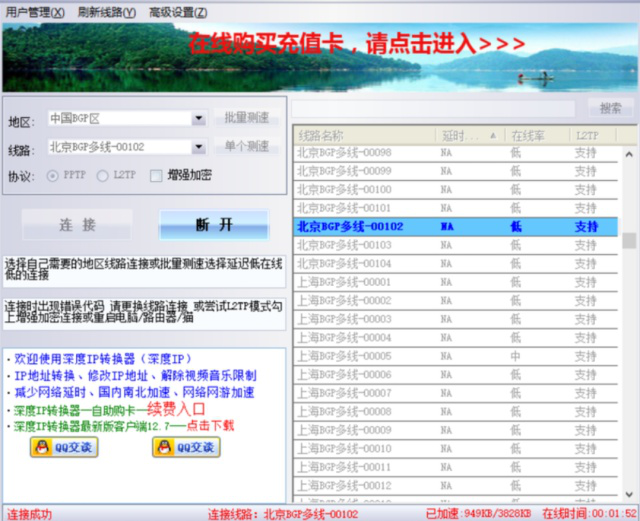Select row 上海BGP多线-00001
Image resolution: width=640 pixels, height=521 pixels.
456,283
